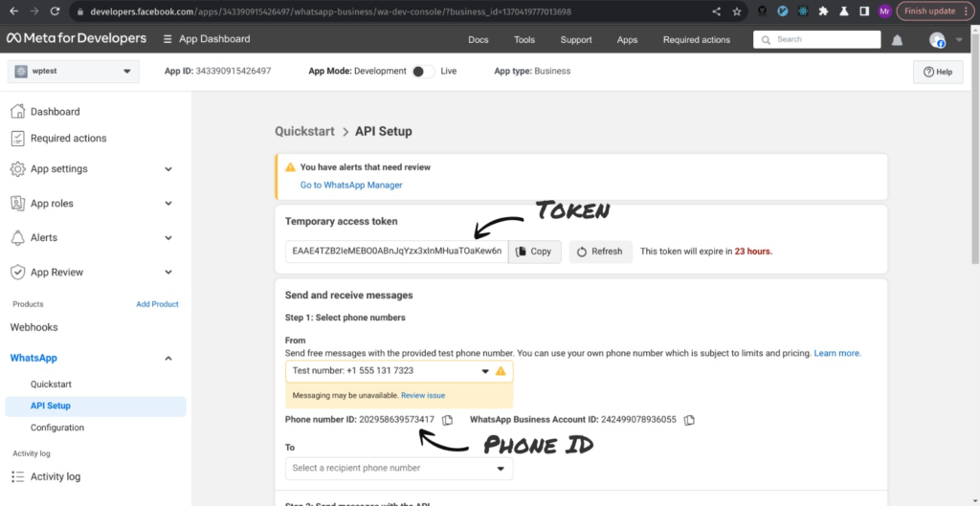Click the App ID 343390915426497 text
Image resolution: width=980 pixels, height=506 pixels.
[217, 71]
